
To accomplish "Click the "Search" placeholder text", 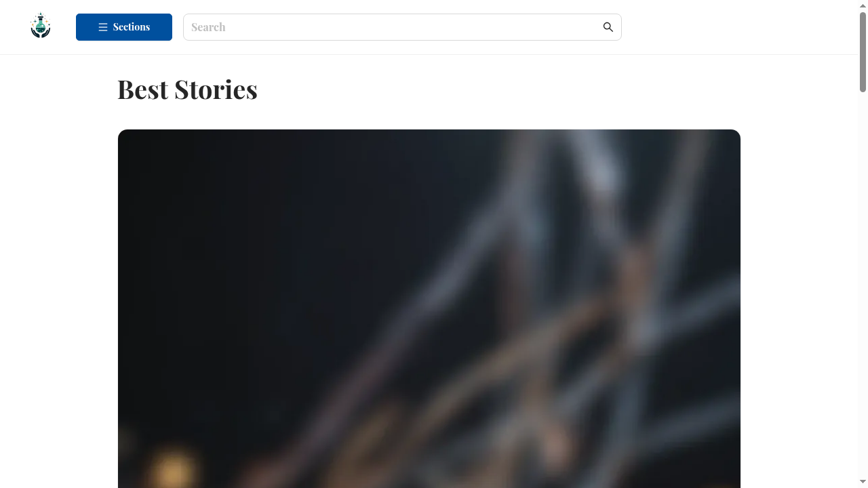I will pyautogui.click(x=208, y=27).
